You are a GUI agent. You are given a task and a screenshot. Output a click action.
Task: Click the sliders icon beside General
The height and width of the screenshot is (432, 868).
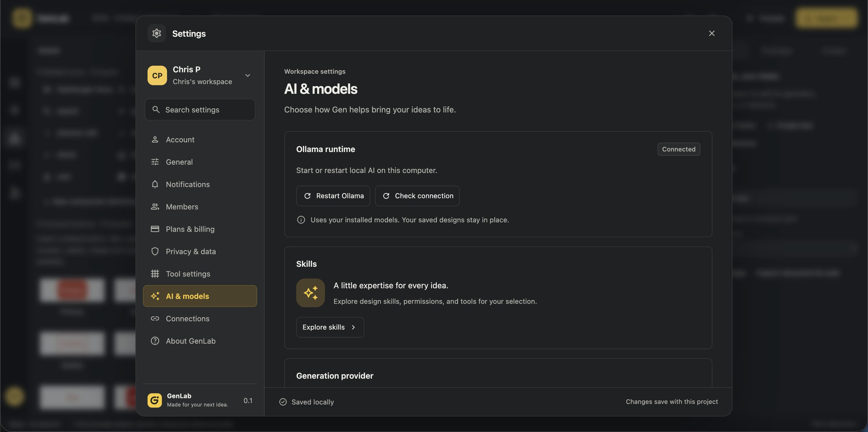pos(155,162)
